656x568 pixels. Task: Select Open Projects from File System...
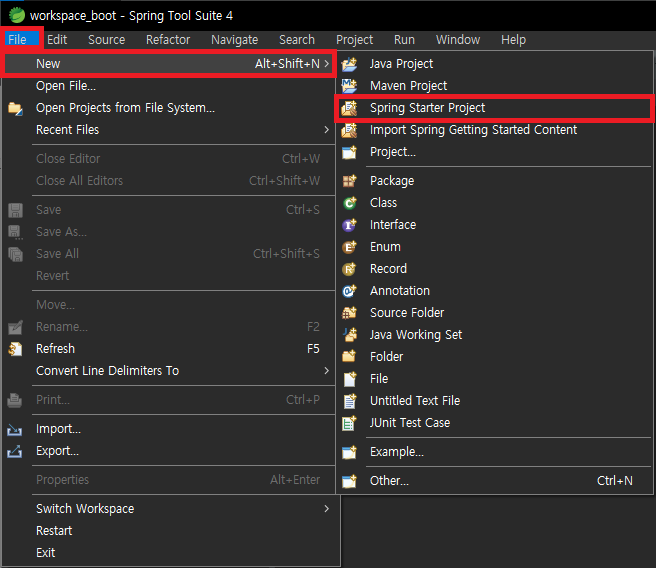tap(169, 108)
